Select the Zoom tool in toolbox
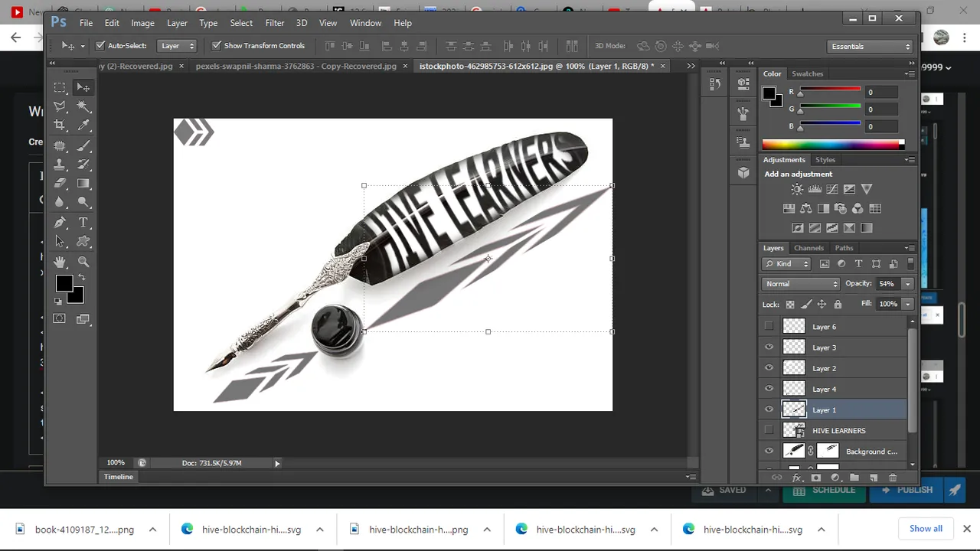 [x=83, y=262]
